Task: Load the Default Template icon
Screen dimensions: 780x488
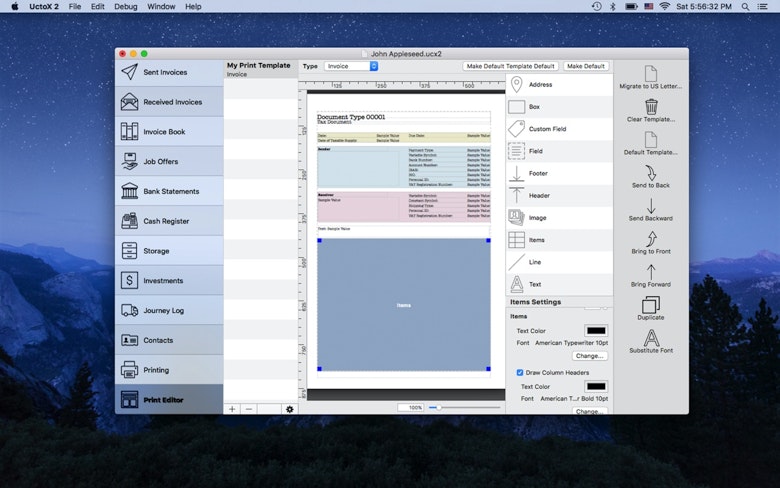Action: click(651, 140)
